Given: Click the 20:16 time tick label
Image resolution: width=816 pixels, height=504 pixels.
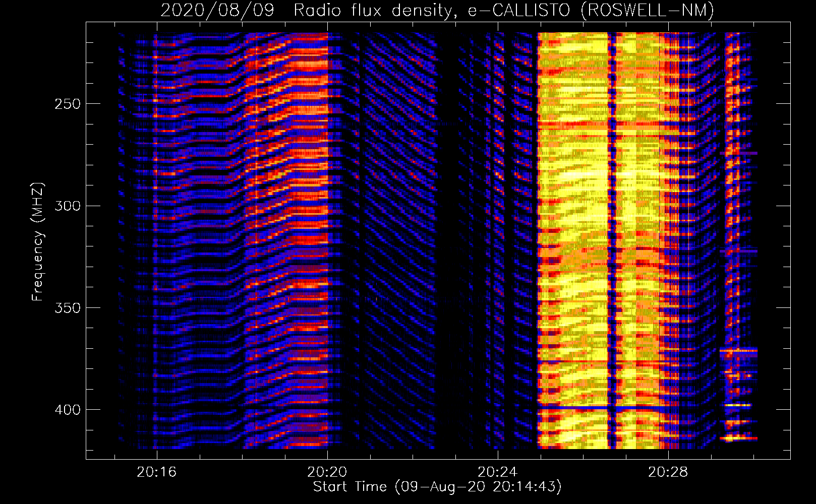Looking at the screenshot, I should [157, 472].
